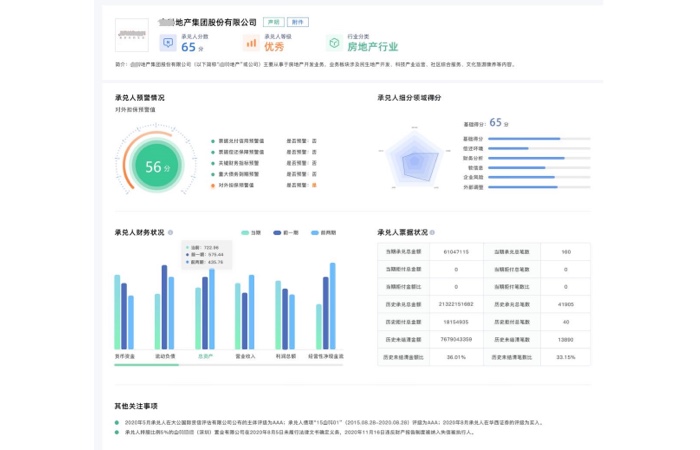Click the 声明 tag button

[274, 22]
